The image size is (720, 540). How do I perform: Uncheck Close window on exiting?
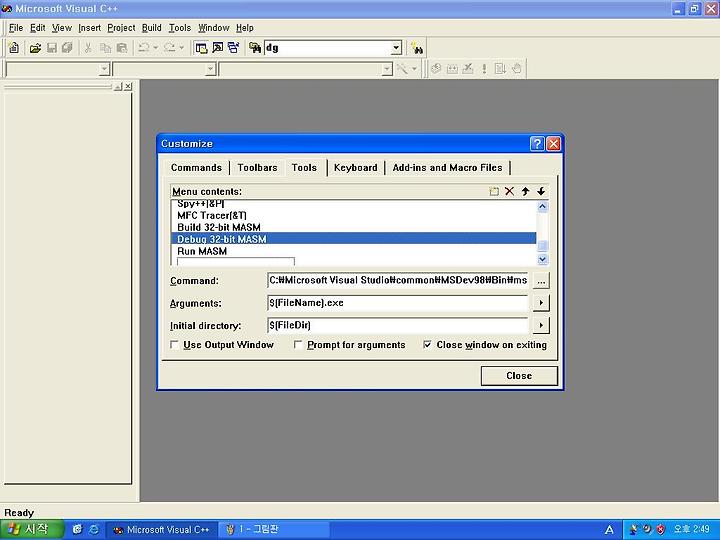point(428,344)
